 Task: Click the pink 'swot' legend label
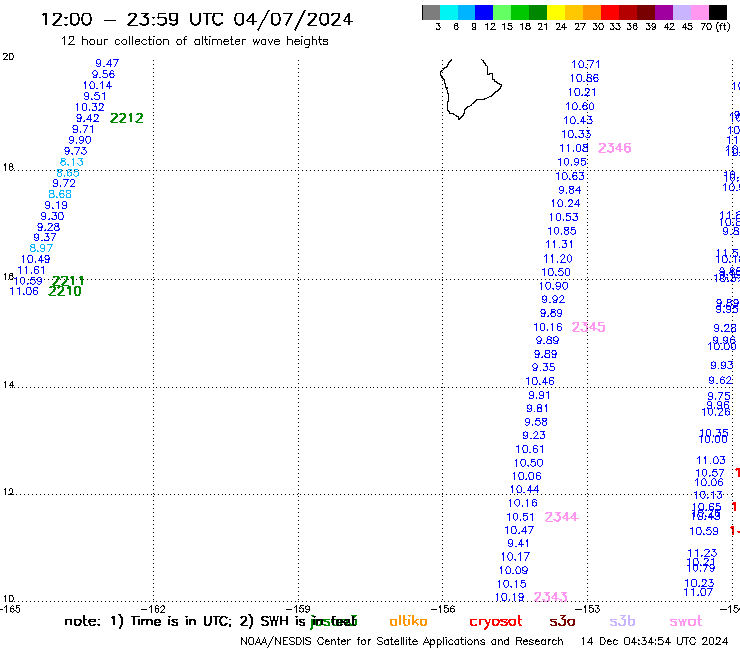click(x=686, y=622)
